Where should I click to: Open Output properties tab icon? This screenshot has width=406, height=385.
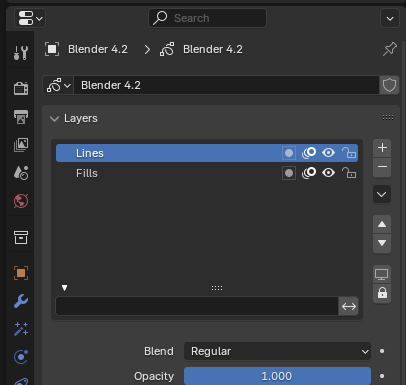[x=21, y=117]
